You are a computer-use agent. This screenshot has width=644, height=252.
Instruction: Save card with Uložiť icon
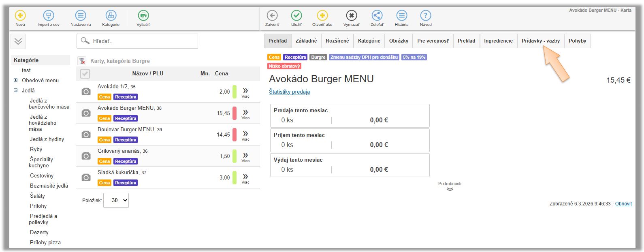click(x=296, y=16)
